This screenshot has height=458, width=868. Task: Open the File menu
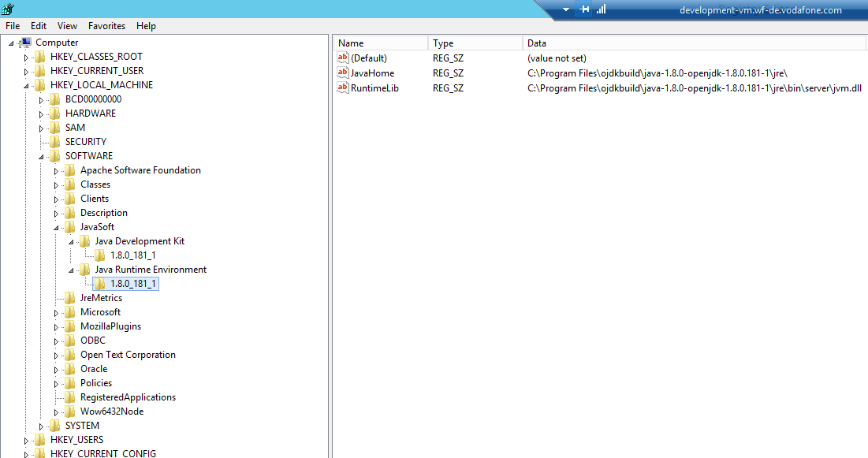coord(13,26)
